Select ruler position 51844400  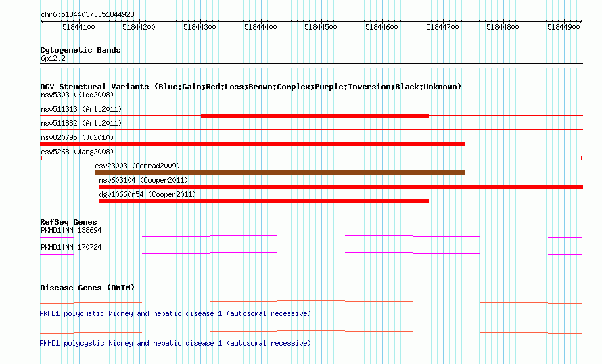click(260, 27)
